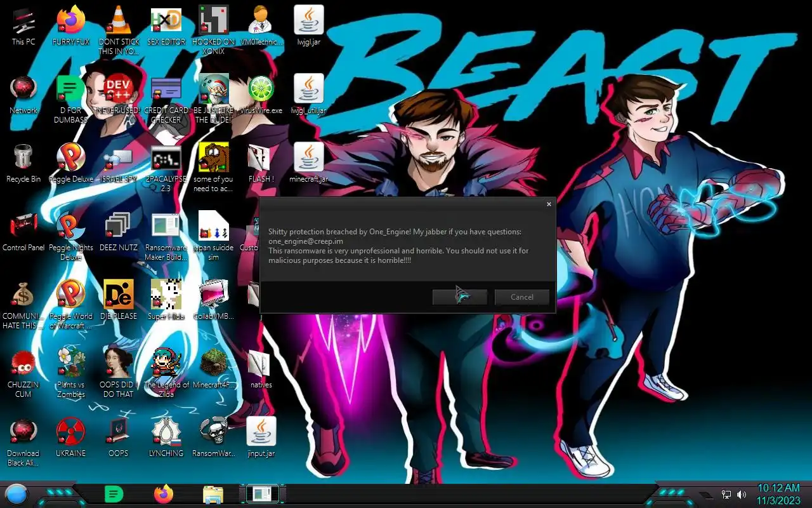This screenshot has height=508, width=812.
Task: Switch to the active Ransomware Maker taskbar button
Action: [262, 494]
